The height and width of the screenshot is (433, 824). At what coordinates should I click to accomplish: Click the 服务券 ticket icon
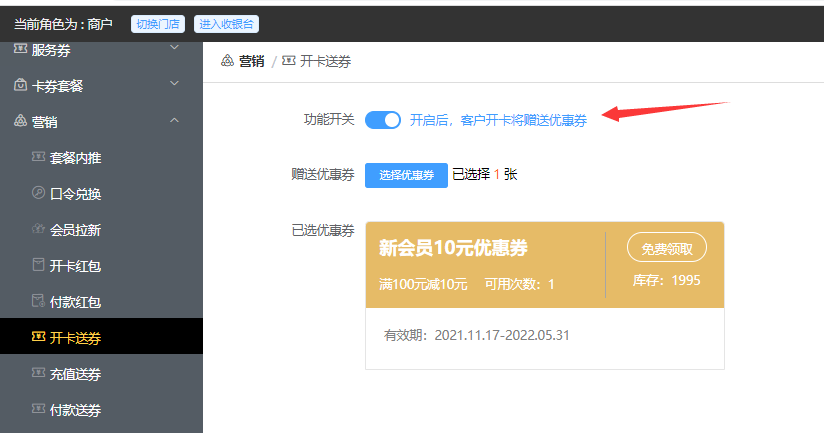20,49
